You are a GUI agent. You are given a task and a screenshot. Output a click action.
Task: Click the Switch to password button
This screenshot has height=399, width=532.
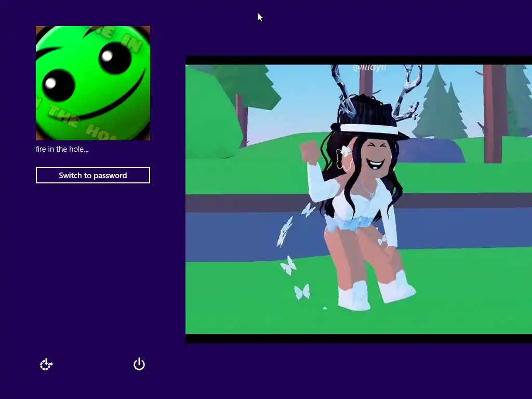coord(93,175)
